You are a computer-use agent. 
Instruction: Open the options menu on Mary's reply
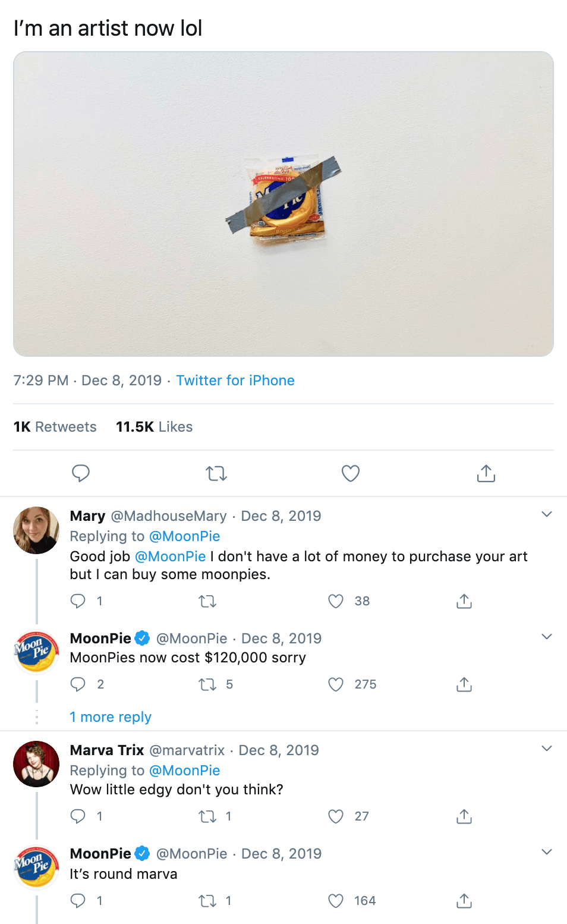coord(546,514)
